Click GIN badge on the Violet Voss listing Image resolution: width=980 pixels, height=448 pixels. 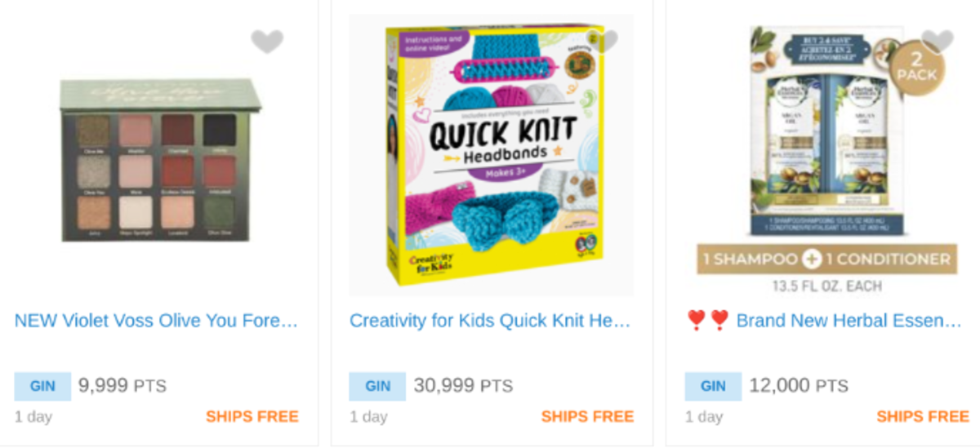tap(42, 386)
